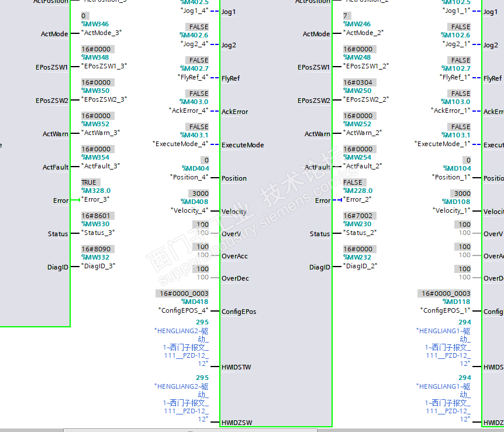Click the TRUE monitor value above %M328.0

(91, 182)
